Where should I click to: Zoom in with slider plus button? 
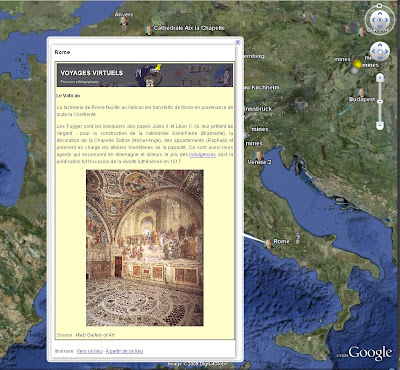(380, 78)
